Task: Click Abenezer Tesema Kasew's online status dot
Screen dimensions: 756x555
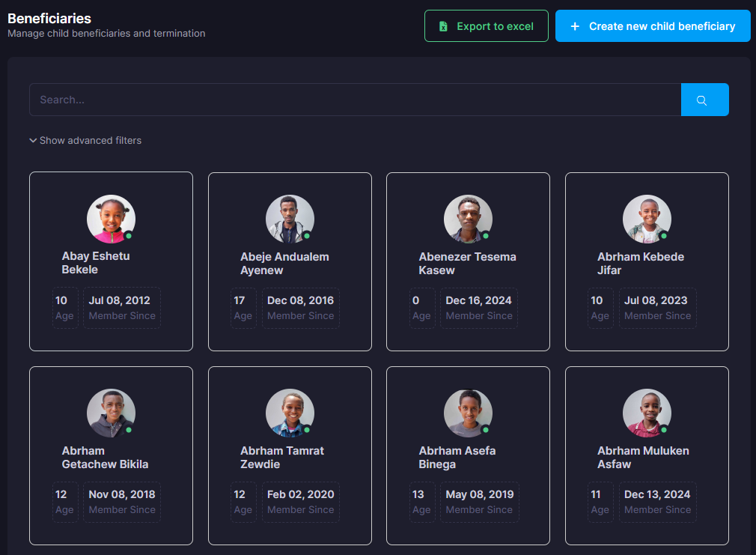Action: tap(486, 236)
